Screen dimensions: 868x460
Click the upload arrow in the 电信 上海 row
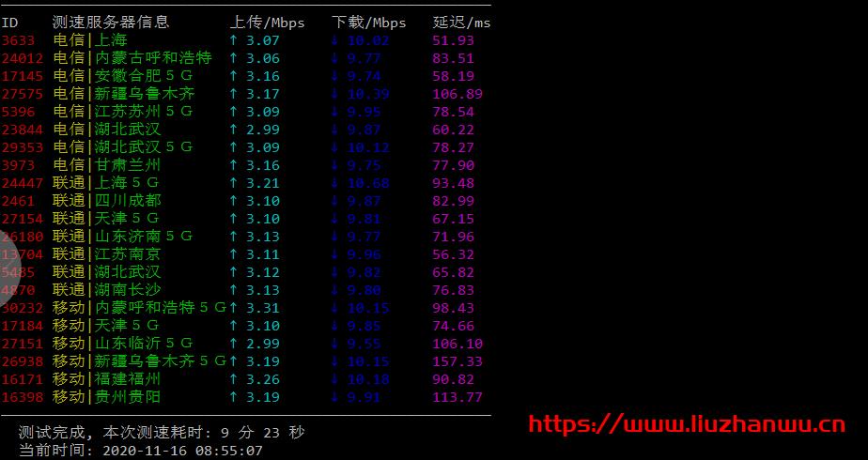point(233,40)
